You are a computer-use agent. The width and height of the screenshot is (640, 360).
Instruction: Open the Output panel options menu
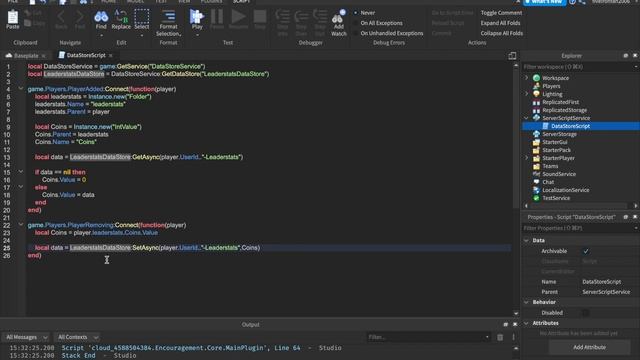513,337
